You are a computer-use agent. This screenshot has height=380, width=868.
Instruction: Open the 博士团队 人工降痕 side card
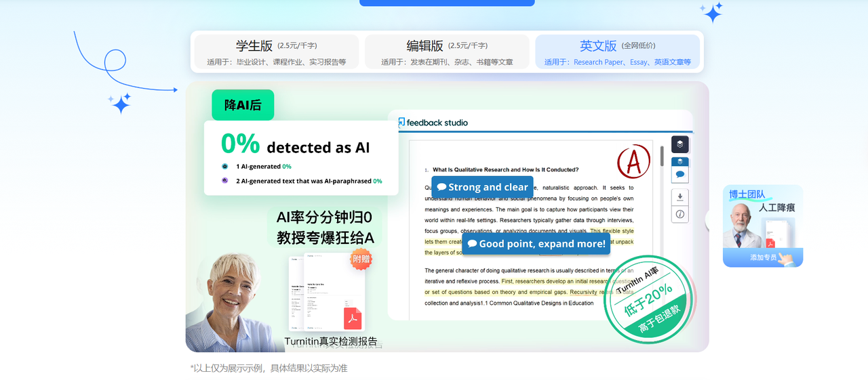coord(763,226)
